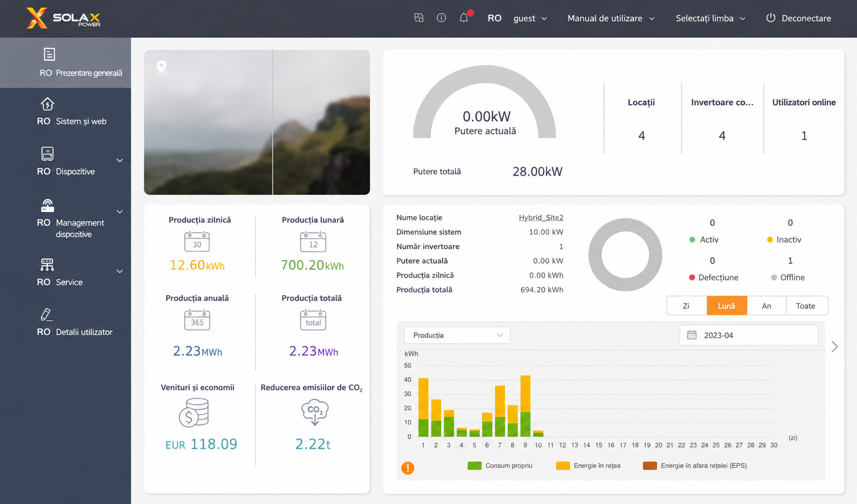857x504 pixels.
Task: Click the info circle icon in header
Action: (441, 18)
